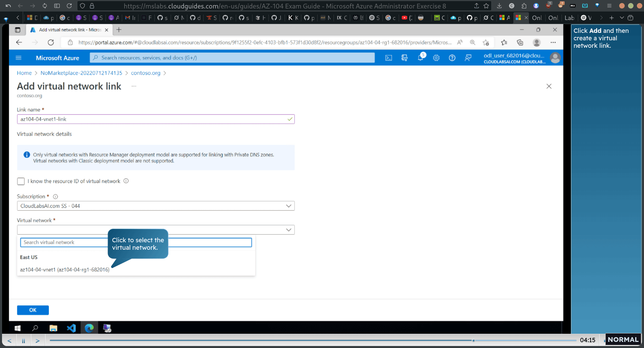Open Azure Cloud Shell icon

(389, 58)
